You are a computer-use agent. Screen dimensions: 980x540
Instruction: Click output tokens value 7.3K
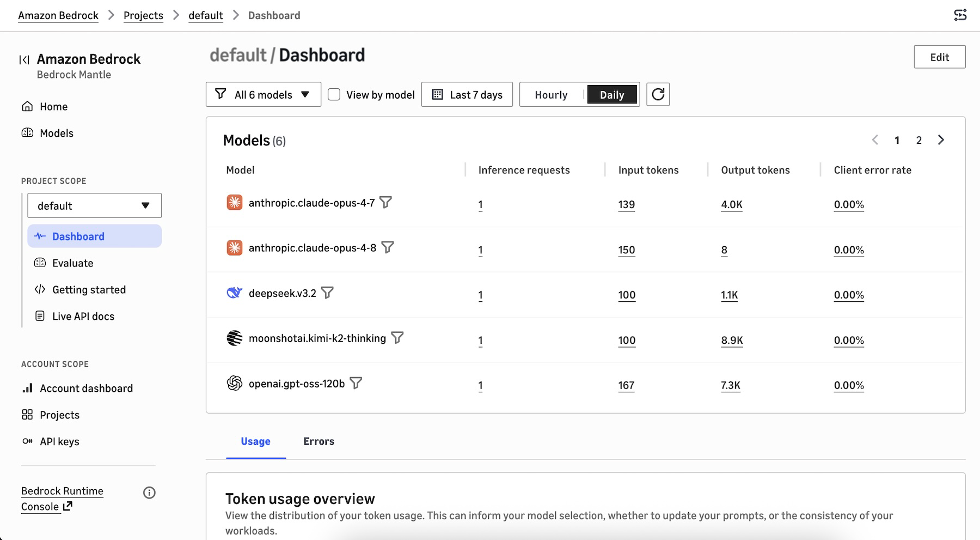pos(731,385)
